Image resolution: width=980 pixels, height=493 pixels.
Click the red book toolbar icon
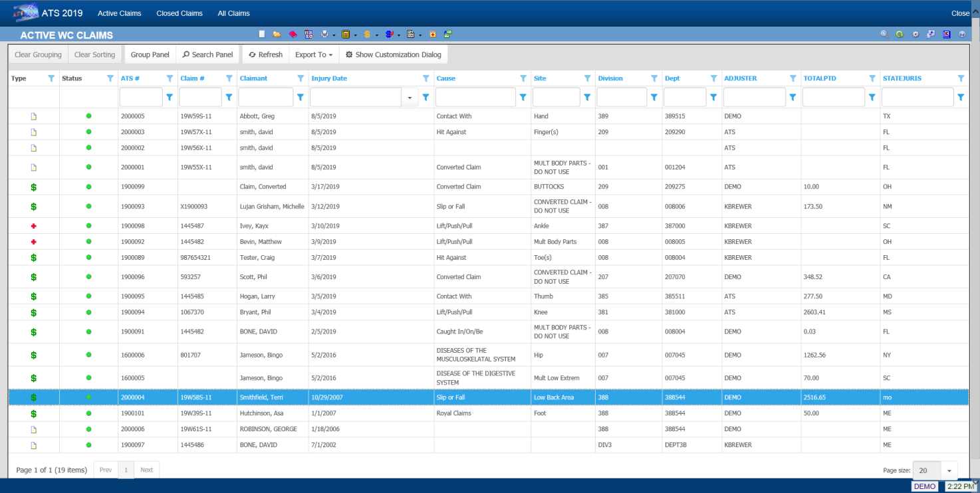tap(293, 34)
